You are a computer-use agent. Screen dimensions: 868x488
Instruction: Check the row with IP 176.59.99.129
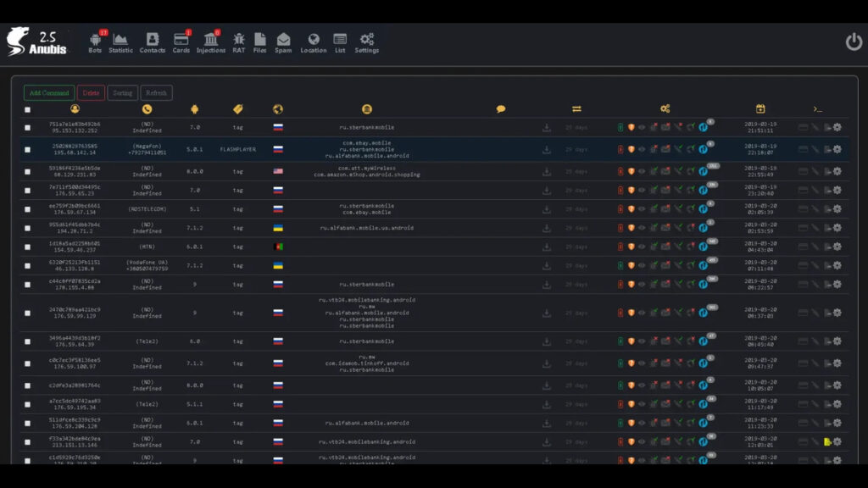(x=28, y=313)
